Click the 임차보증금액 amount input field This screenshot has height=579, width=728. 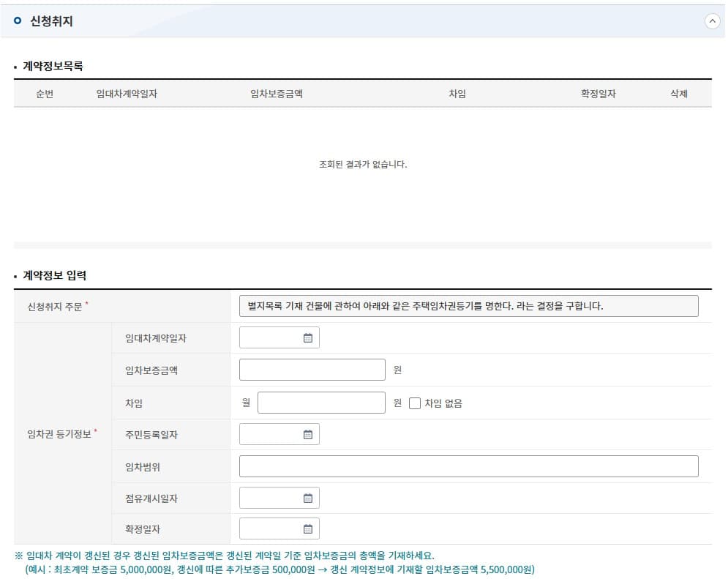point(312,369)
